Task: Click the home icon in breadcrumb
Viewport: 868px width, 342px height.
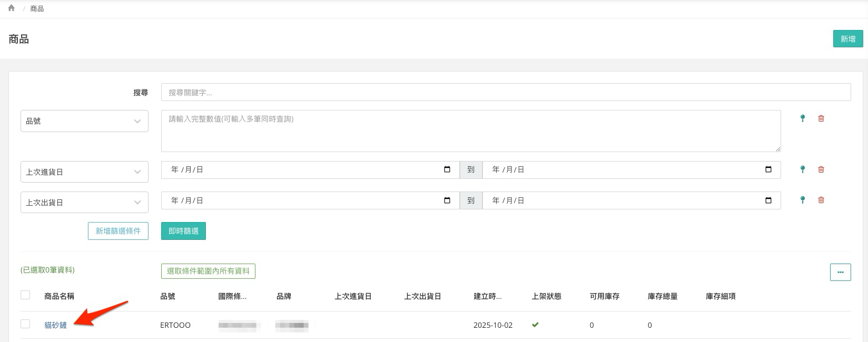Action: click(11, 8)
